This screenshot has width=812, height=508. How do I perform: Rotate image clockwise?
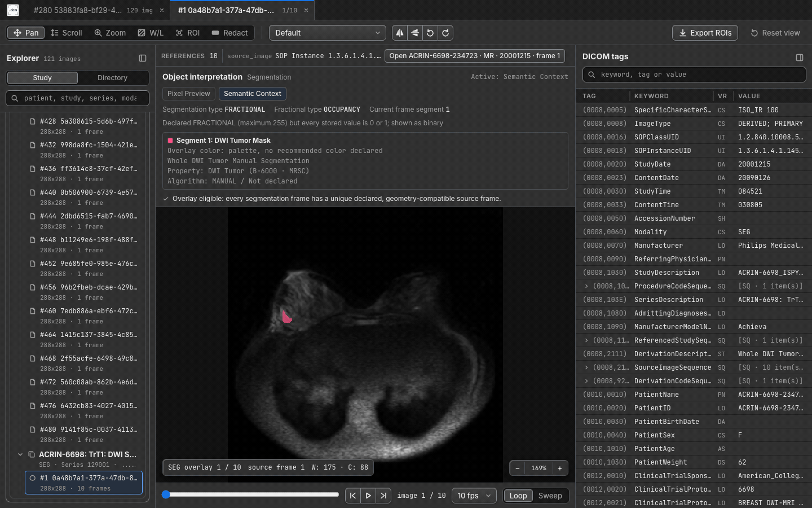coord(445,33)
